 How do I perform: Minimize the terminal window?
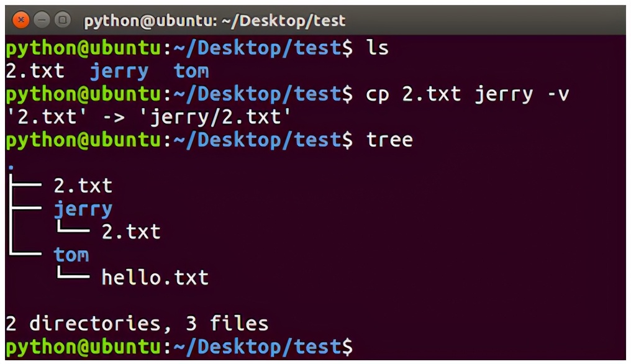42,20
